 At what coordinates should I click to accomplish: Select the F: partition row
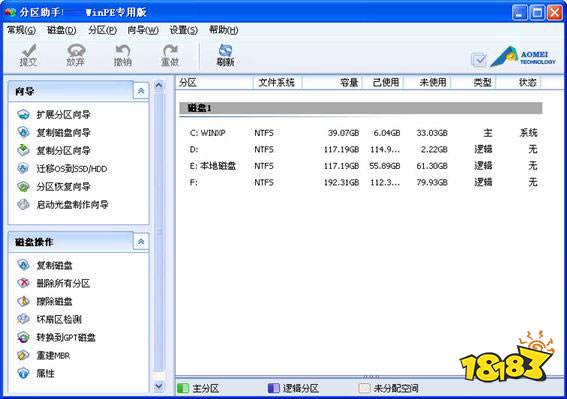(x=363, y=182)
